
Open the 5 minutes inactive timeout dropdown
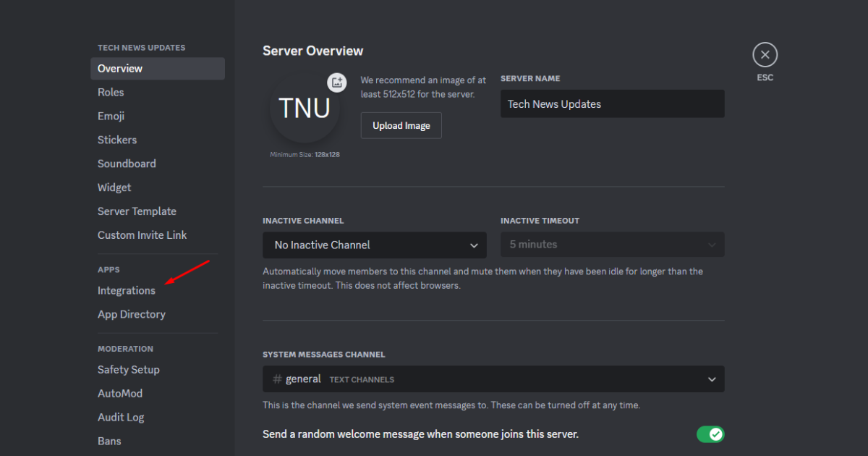pyautogui.click(x=613, y=245)
